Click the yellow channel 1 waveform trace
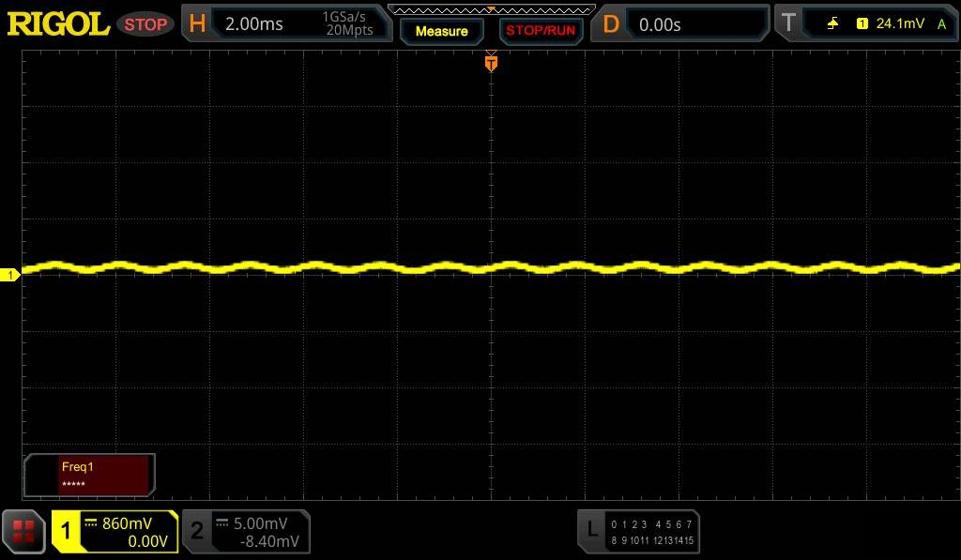The image size is (961, 560). click(x=491, y=267)
